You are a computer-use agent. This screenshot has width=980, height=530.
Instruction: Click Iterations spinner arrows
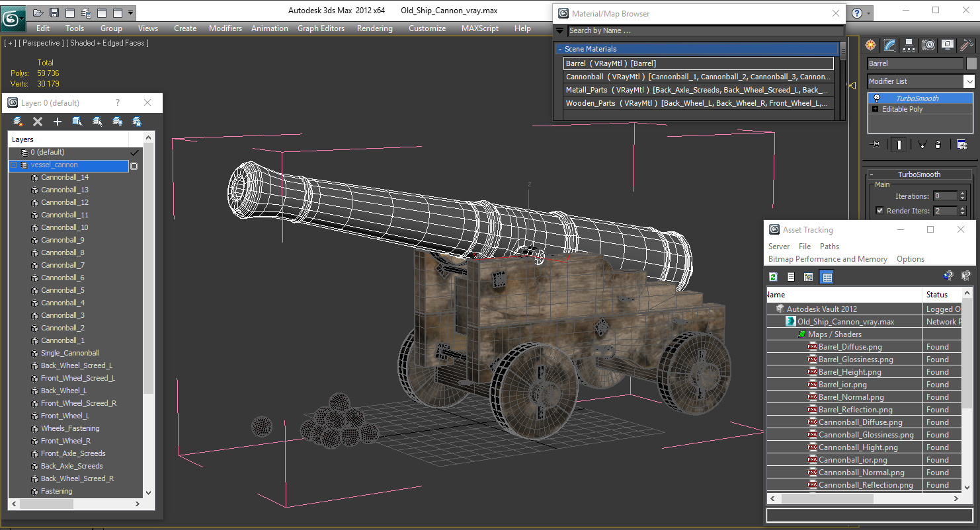point(963,196)
